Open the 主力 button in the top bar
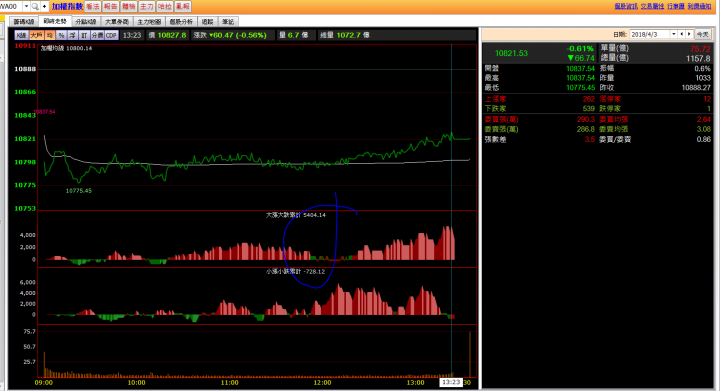This screenshot has height=391, width=720. (x=146, y=6)
